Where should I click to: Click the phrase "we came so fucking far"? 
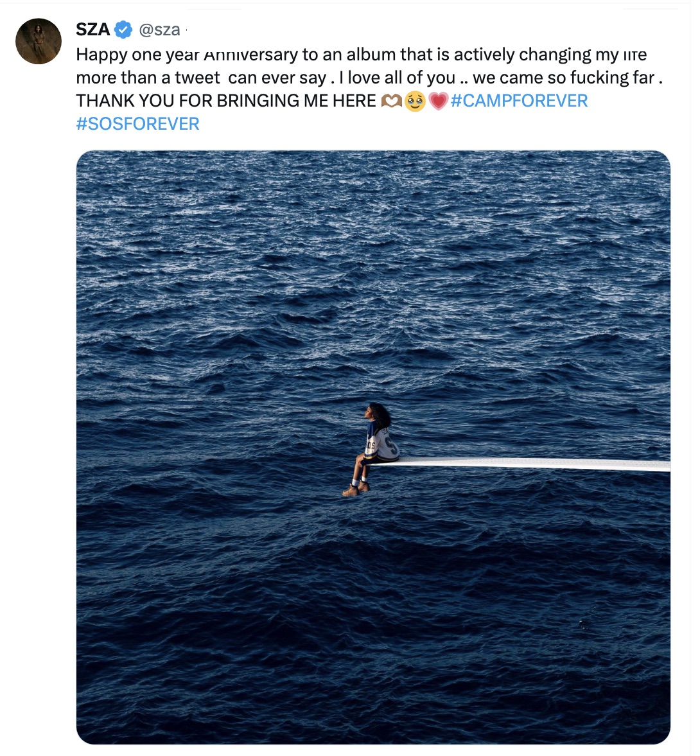click(x=563, y=78)
